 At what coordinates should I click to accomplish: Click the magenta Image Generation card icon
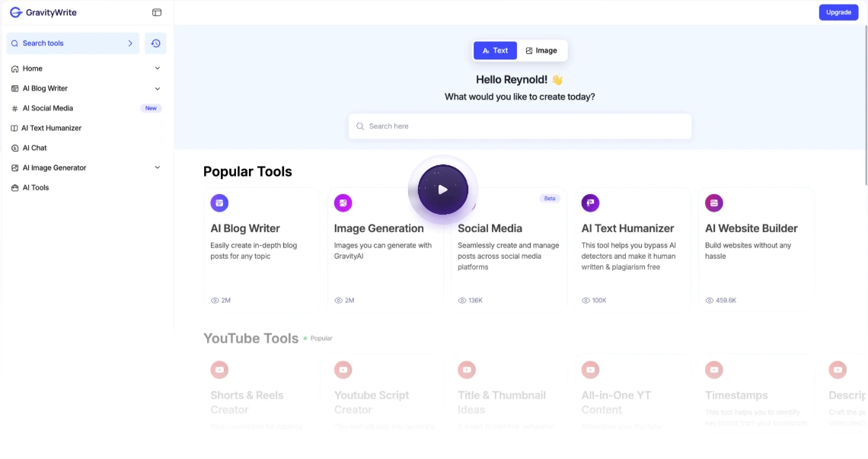pos(343,202)
